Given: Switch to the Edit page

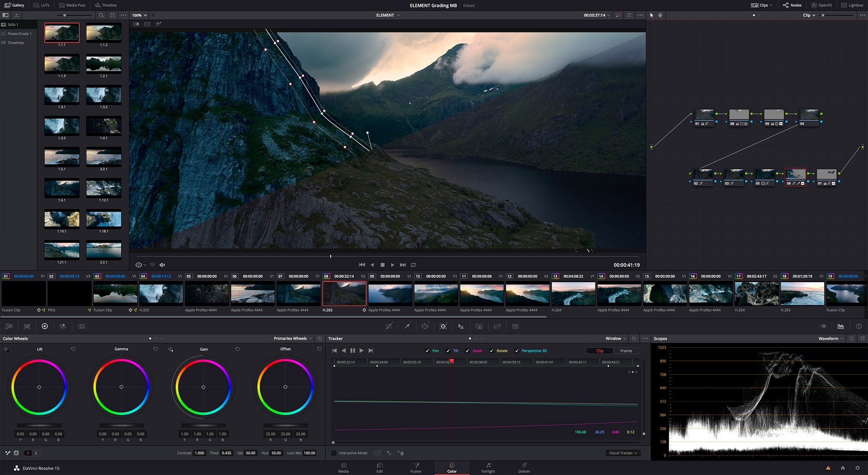Looking at the screenshot, I should pyautogui.click(x=379, y=468).
